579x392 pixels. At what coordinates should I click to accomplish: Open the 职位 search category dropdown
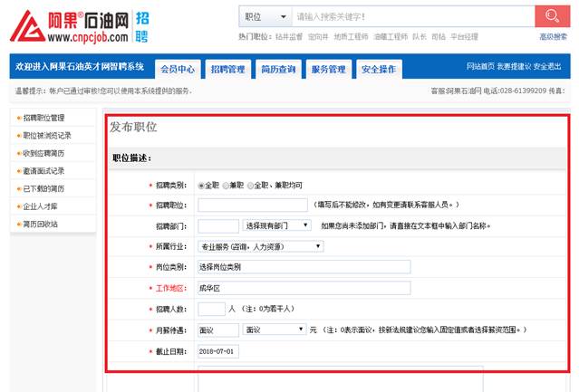[265, 17]
